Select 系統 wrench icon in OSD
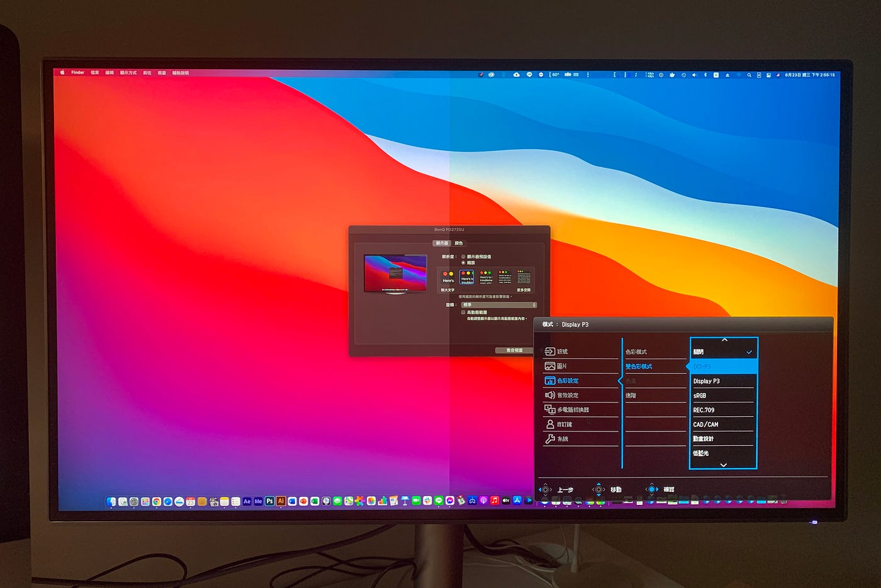The image size is (881, 588). coord(549,439)
